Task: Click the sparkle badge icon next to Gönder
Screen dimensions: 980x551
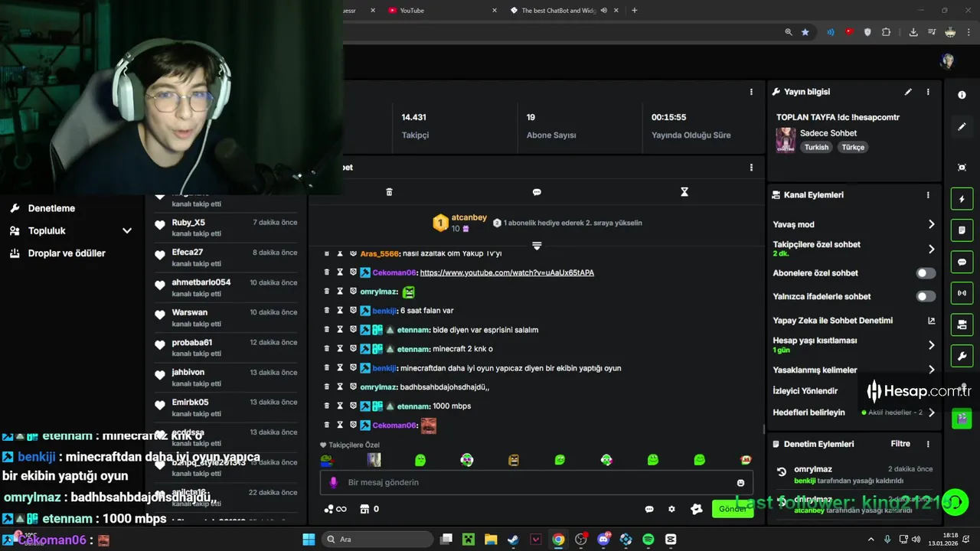Action: click(696, 509)
